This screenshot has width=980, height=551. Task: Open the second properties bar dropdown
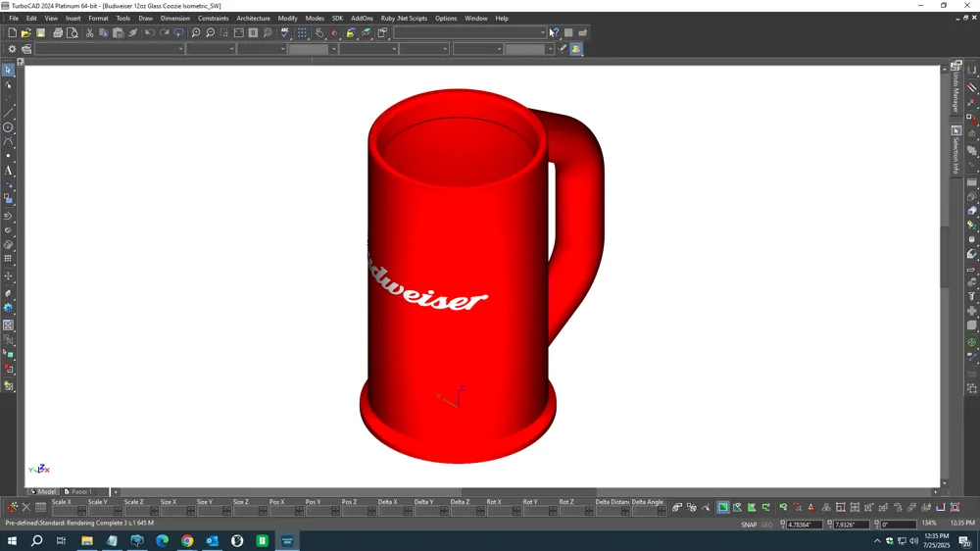(211, 49)
